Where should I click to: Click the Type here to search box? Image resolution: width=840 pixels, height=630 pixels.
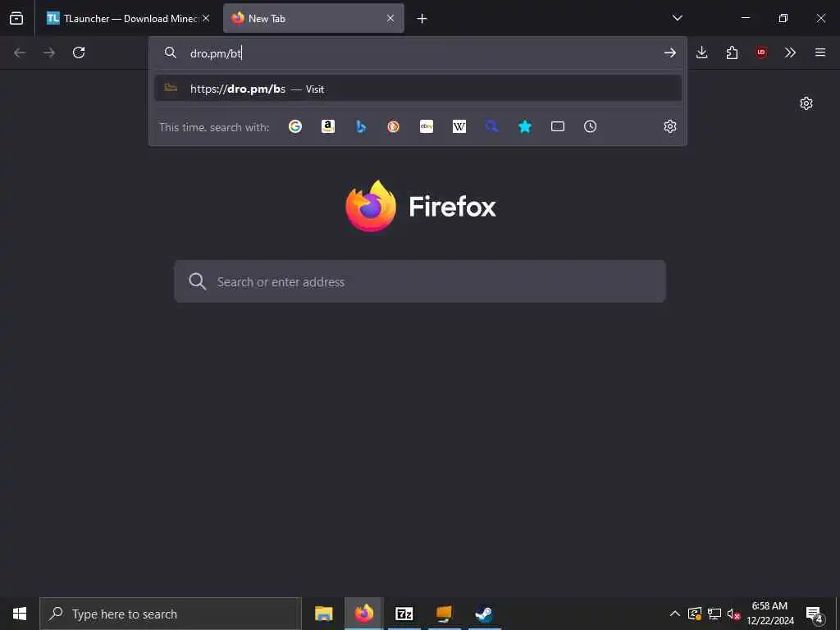click(171, 614)
